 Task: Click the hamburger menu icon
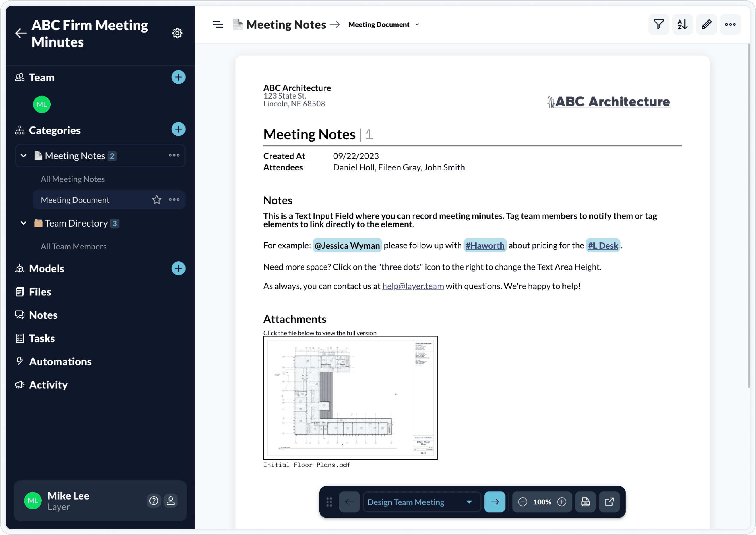point(218,24)
